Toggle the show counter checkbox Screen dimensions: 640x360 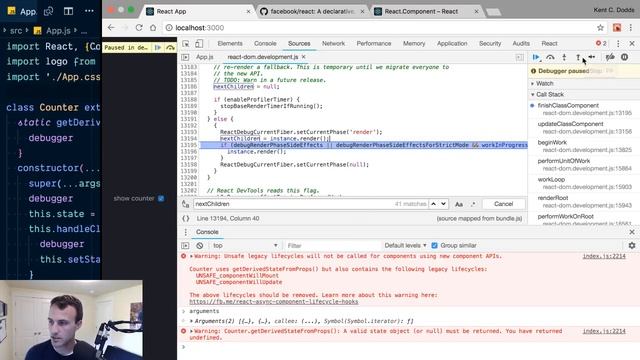[161, 198]
